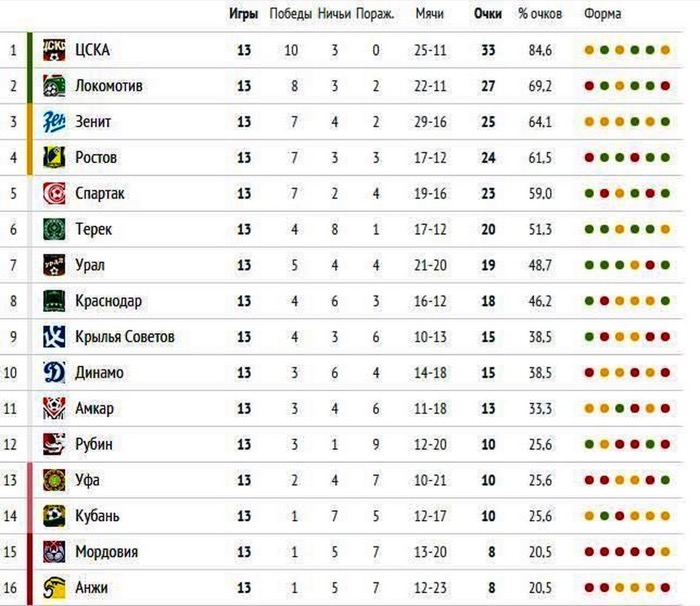The width and height of the screenshot is (700, 606).
Task: Click the last form dot for Рубин
Action: 665,445
